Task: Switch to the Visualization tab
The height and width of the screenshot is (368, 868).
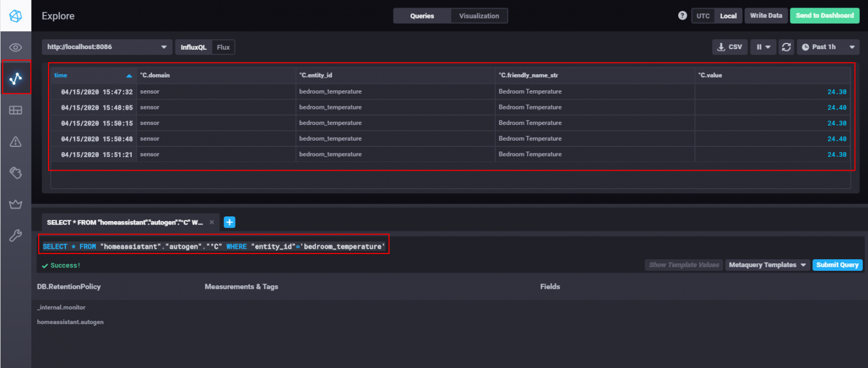Action: (x=479, y=16)
